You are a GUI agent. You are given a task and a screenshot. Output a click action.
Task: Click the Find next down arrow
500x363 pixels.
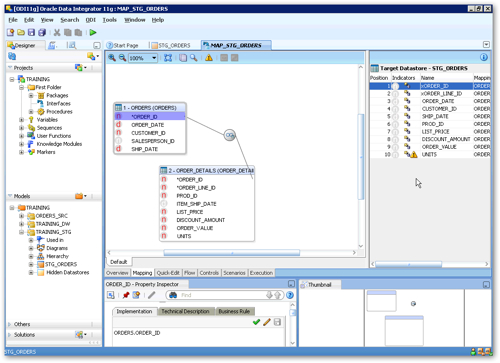click(269, 295)
